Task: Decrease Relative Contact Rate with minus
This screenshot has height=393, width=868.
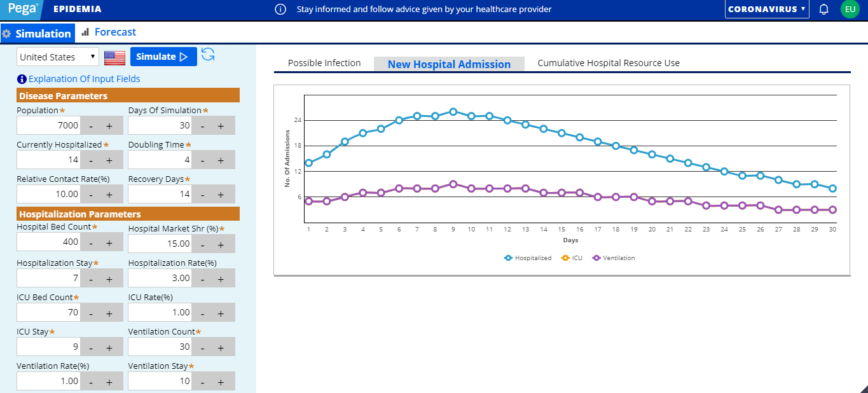Action: [x=91, y=195]
